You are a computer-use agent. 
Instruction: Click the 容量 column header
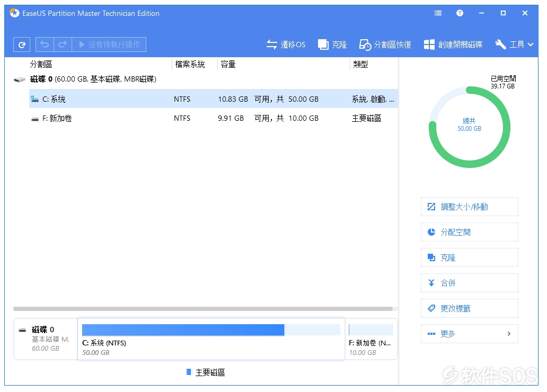click(x=228, y=65)
